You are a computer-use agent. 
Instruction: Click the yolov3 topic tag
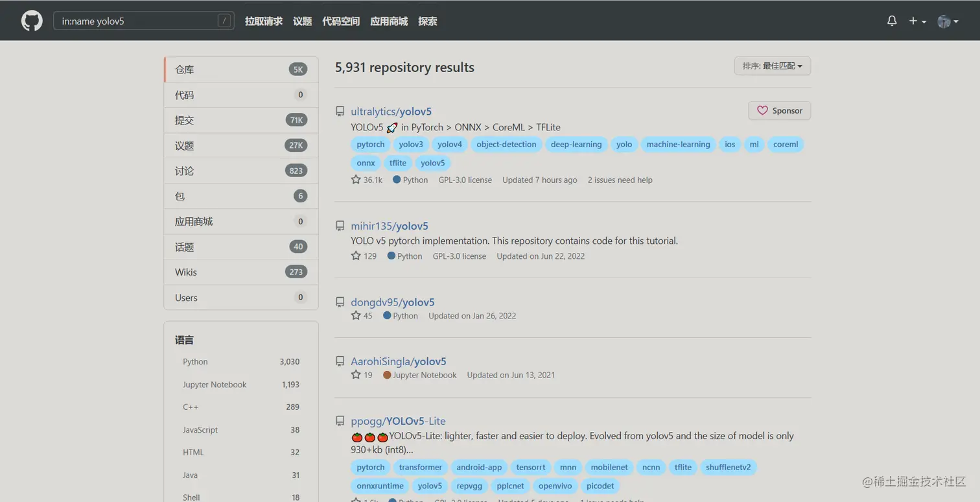(411, 145)
